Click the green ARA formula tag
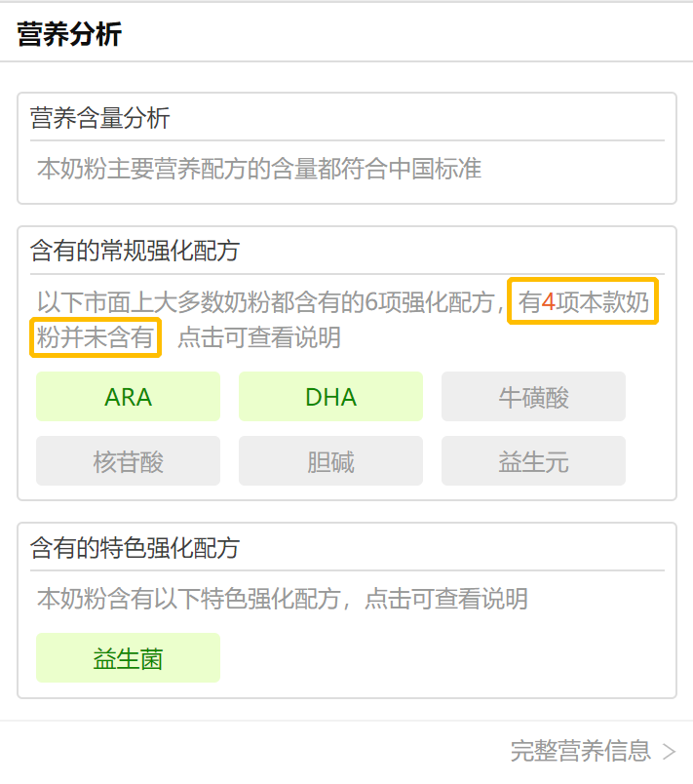 (128, 397)
